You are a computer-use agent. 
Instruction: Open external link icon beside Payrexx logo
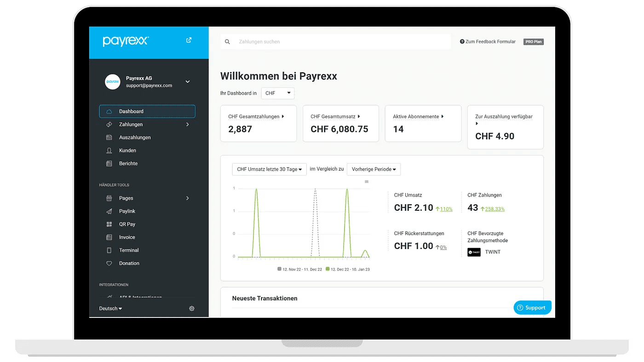click(189, 40)
